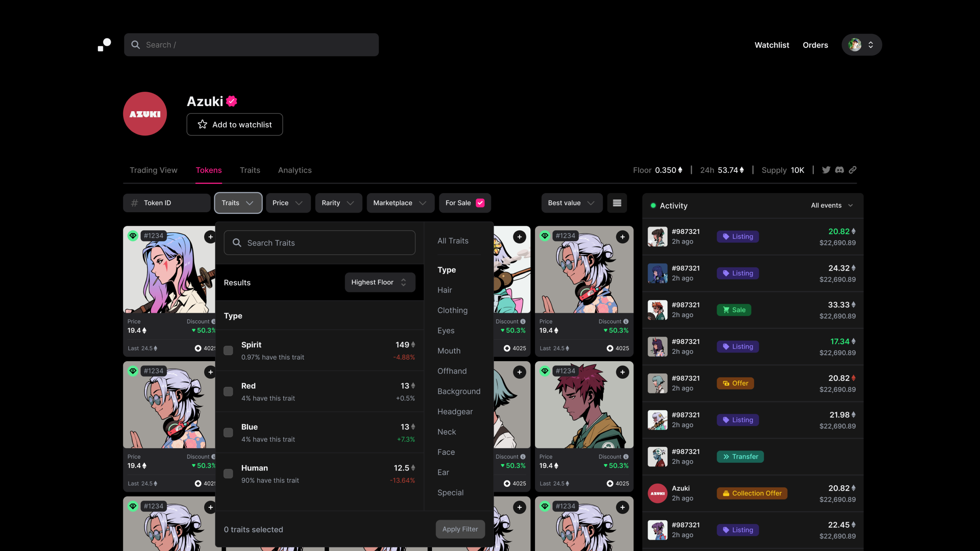Select the Clothing trait category

(x=452, y=310)
